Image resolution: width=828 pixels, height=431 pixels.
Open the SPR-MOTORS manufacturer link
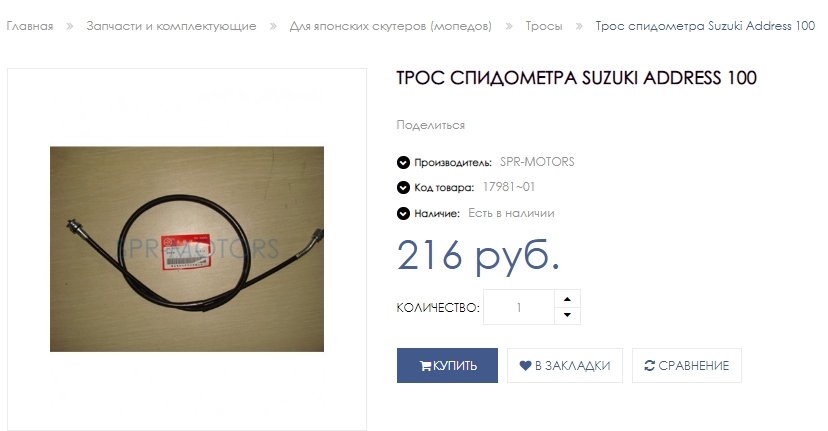537,162
